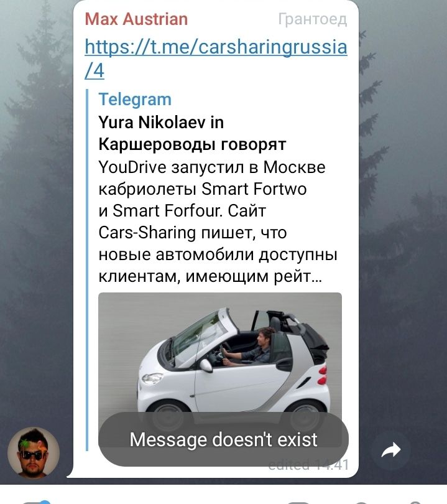Open the YouDrive preview description text
Image resolution: width=447 pixels, height=504 pixels.
(218, 222)
